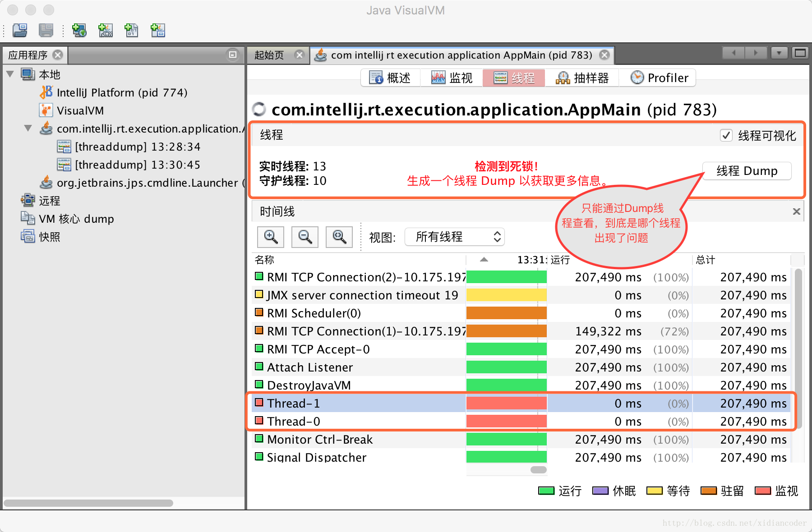This screenshot has width=812, height=532.
Task: Click the VisualVM application icon
Action: (x=46, y=110)
